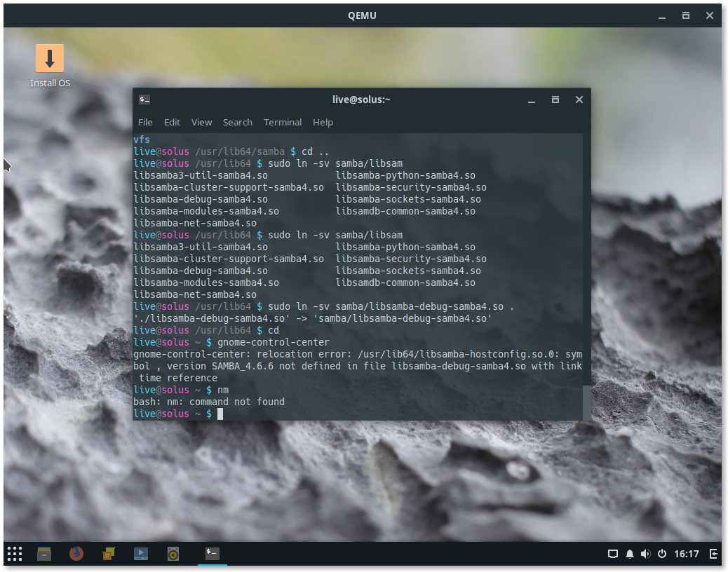
Task: Open the hash-labeled app icon in the panel
Action: point(109,554)
